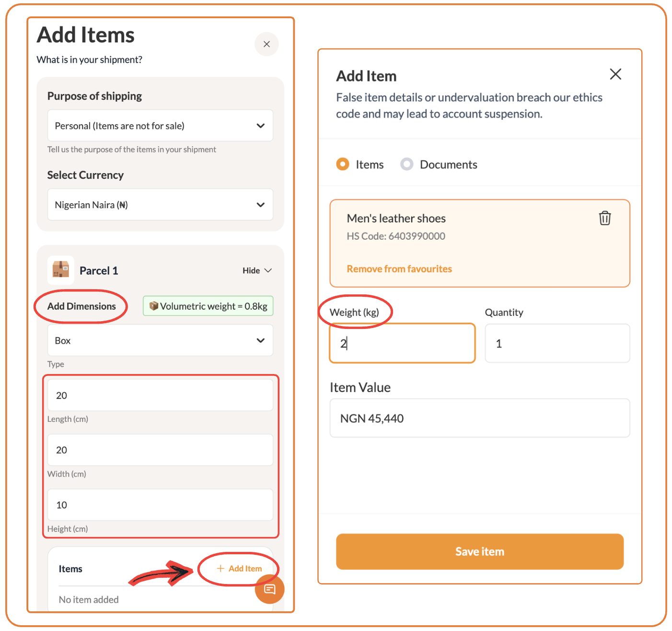The width and height of the screenshot is (672, 631).
Task: Click Remove from favourites link
Action: point(399,269)
